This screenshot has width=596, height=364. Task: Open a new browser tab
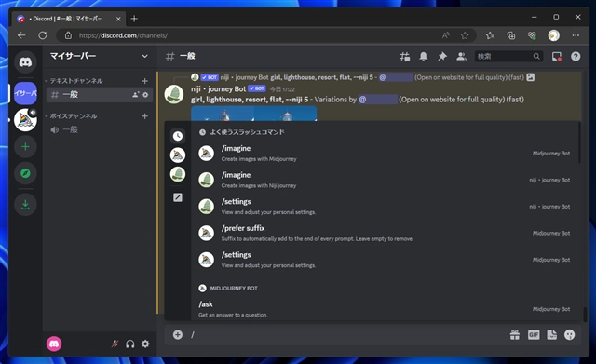click(x=134, y=19)
